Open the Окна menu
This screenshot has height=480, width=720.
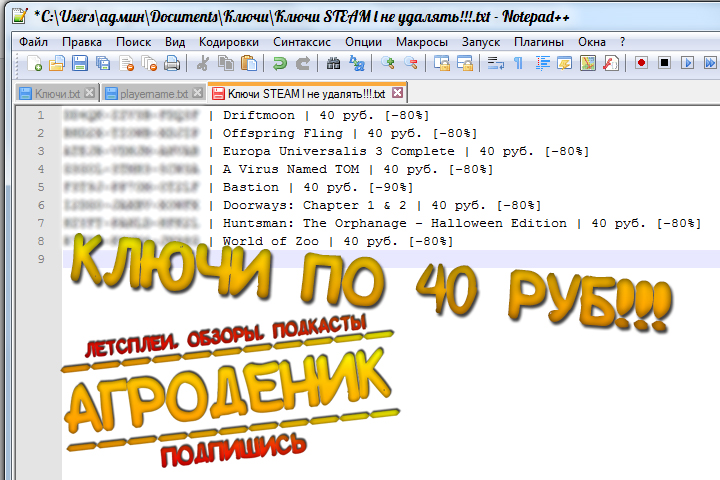[x=591, y=42]
